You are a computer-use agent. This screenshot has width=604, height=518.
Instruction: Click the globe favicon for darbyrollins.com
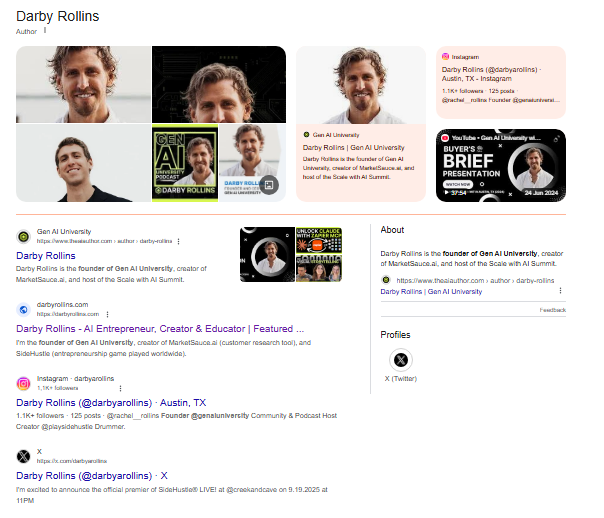tap(23, 310)
